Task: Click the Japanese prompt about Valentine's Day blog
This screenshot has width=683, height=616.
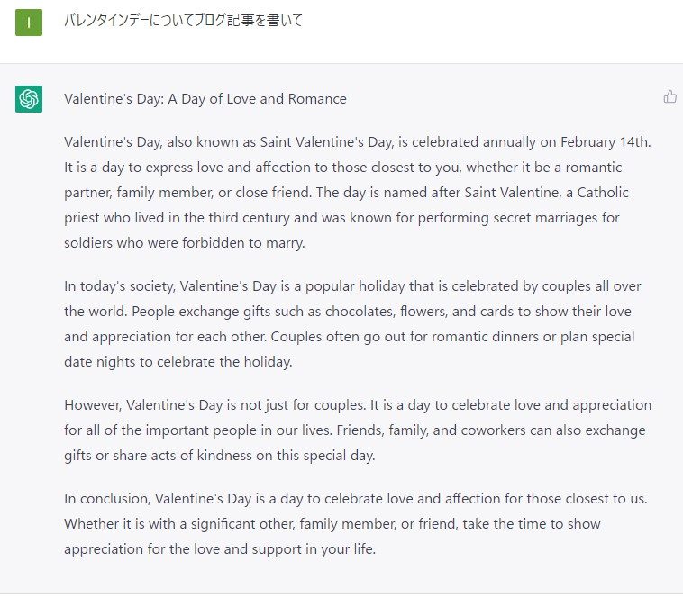Action: click(x=183, y=20)
